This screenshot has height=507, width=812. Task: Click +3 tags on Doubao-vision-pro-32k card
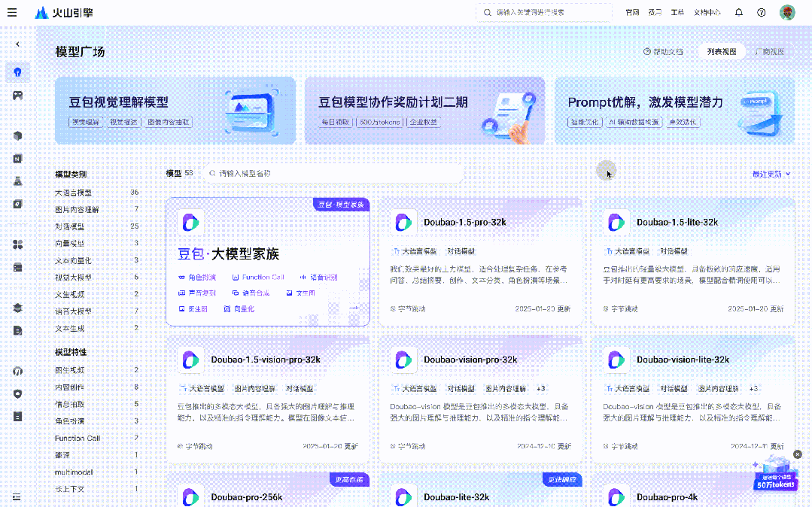[540, 388]
